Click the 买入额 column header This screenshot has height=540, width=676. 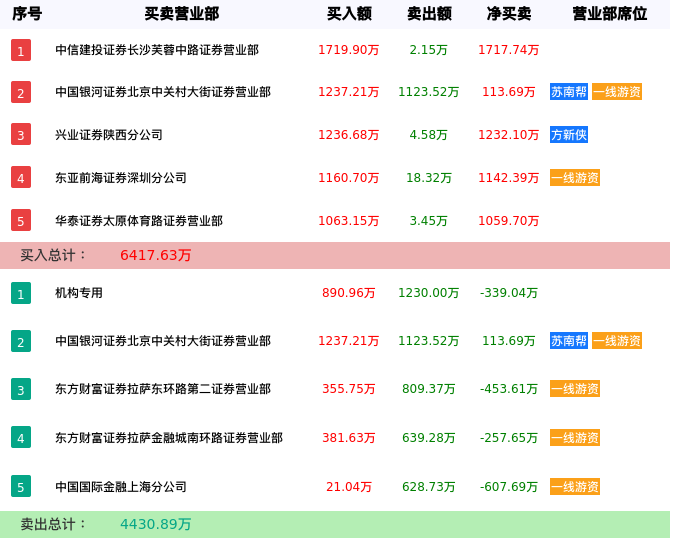click(349, 14)
